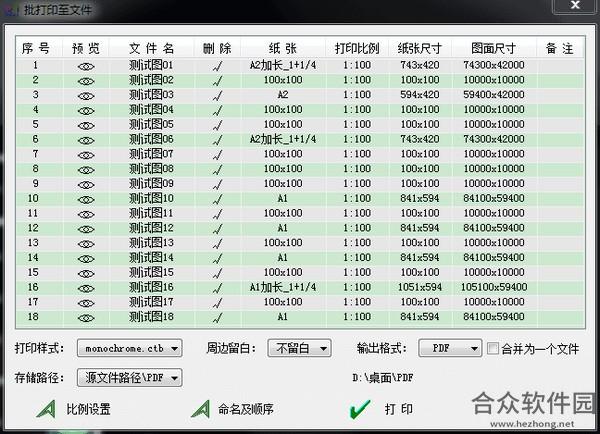This screenshot has height=434, width=600.
Task: Delete row 测试图03 with its delete mark
Action: [x=217, y=96]
